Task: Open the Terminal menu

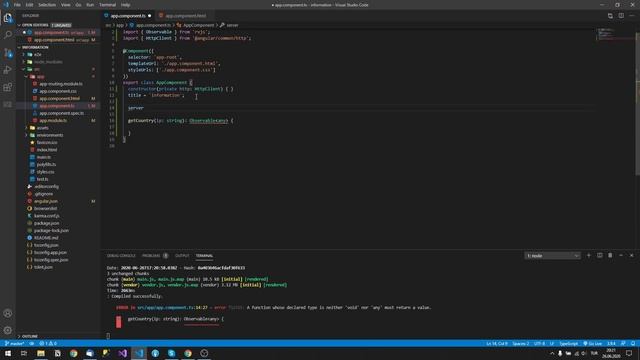Action: click(x=107, y=5)
